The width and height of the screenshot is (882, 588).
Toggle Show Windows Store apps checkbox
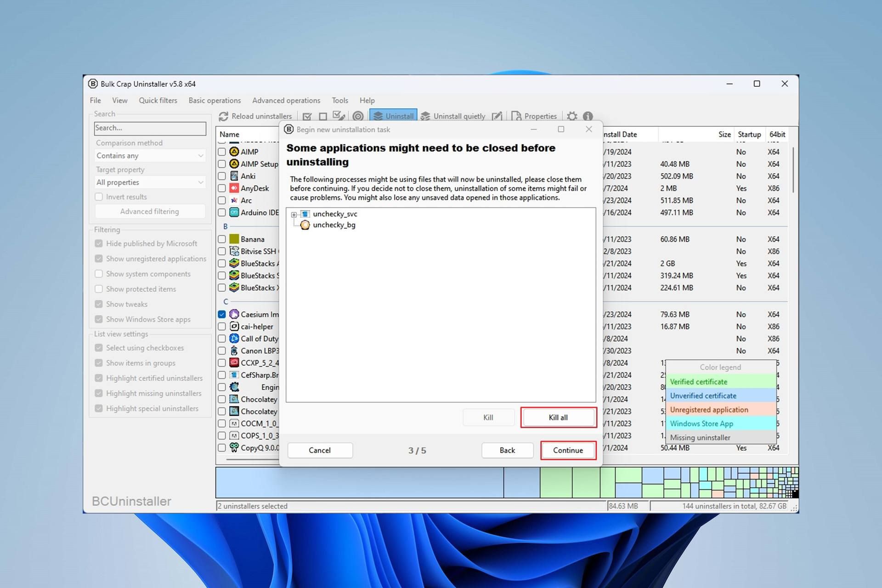(99, 319)
